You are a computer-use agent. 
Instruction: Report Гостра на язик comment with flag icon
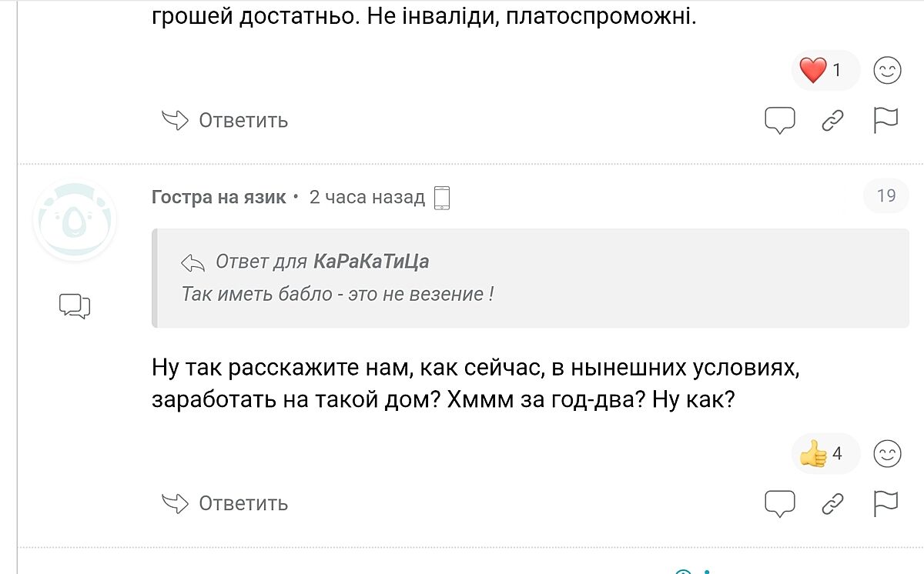click(x=886, y=504)
